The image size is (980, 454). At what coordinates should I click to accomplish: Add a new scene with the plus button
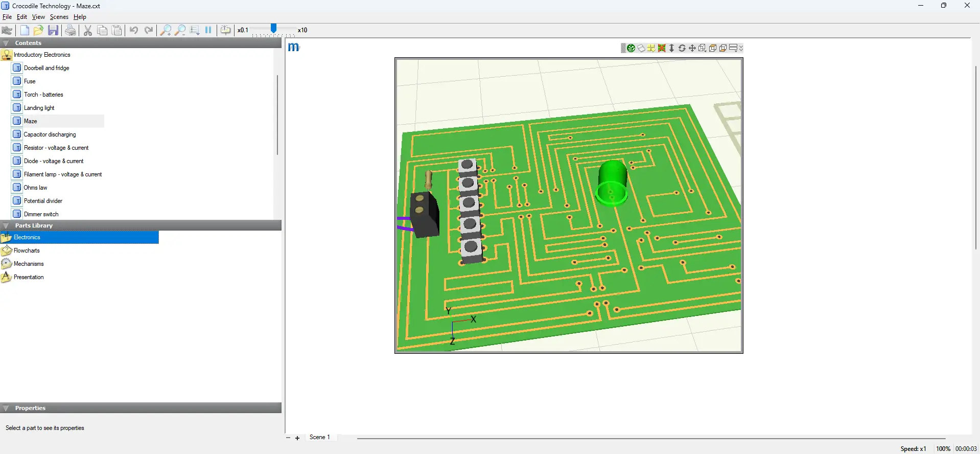297,438
